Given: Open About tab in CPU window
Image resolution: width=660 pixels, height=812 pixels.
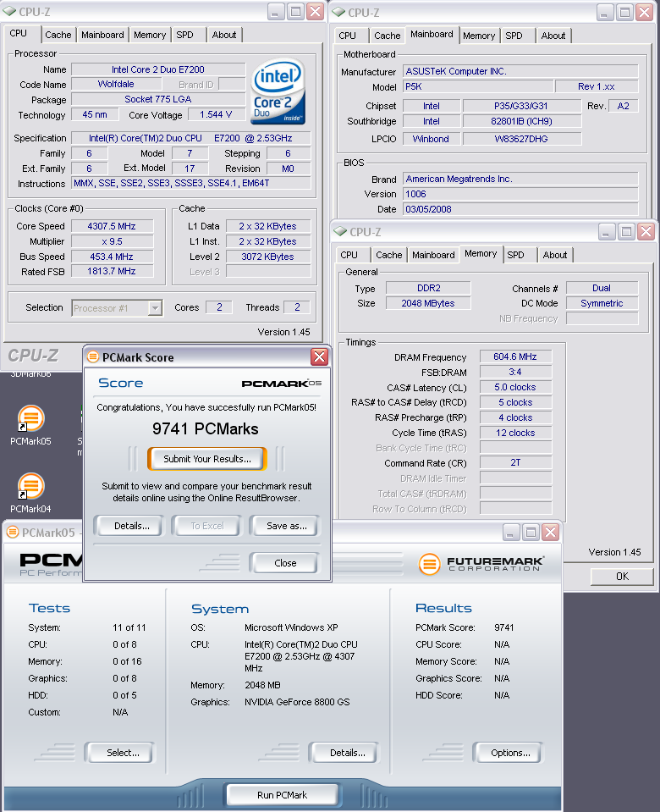Looking at the screenshot, I should (x=224, y=35).
